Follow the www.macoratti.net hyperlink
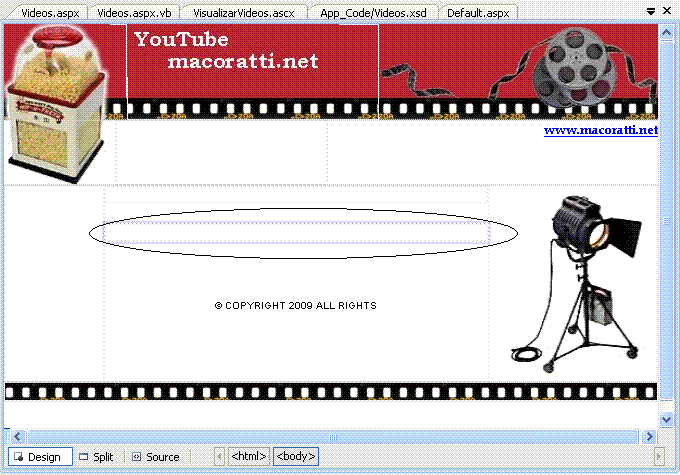The image size is (680, 475). point(601,130)
